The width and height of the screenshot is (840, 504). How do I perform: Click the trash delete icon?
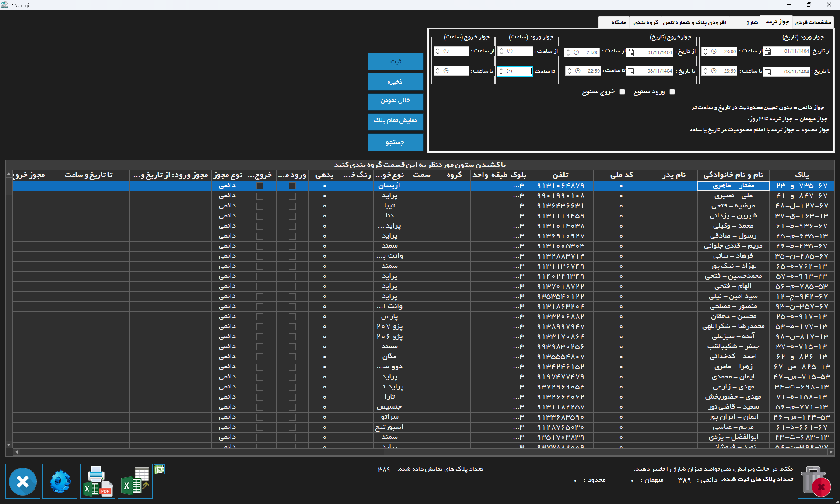815,481
